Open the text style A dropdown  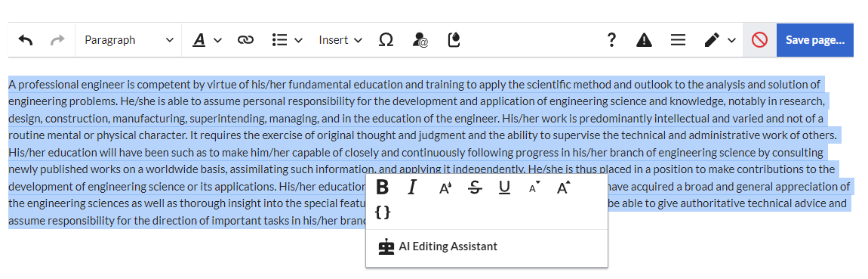[207, 40]
